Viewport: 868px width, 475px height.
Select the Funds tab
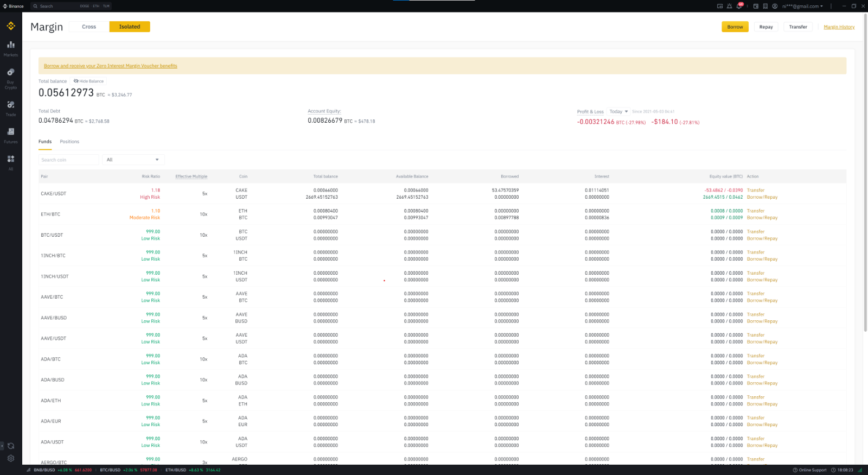[45, 142]
